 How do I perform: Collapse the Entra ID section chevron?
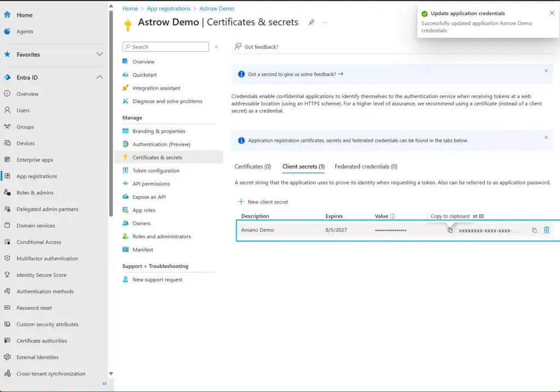coord(100,77)
